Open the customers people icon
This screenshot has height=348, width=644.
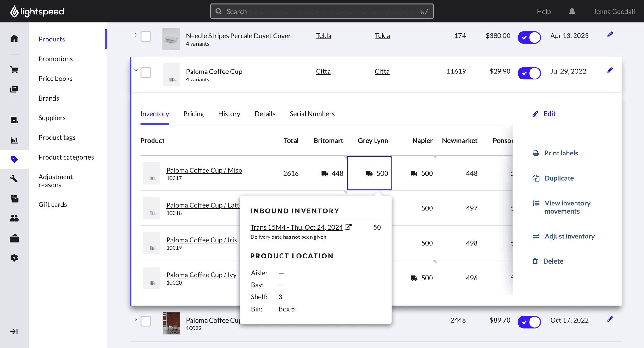(x=14, y=218)
